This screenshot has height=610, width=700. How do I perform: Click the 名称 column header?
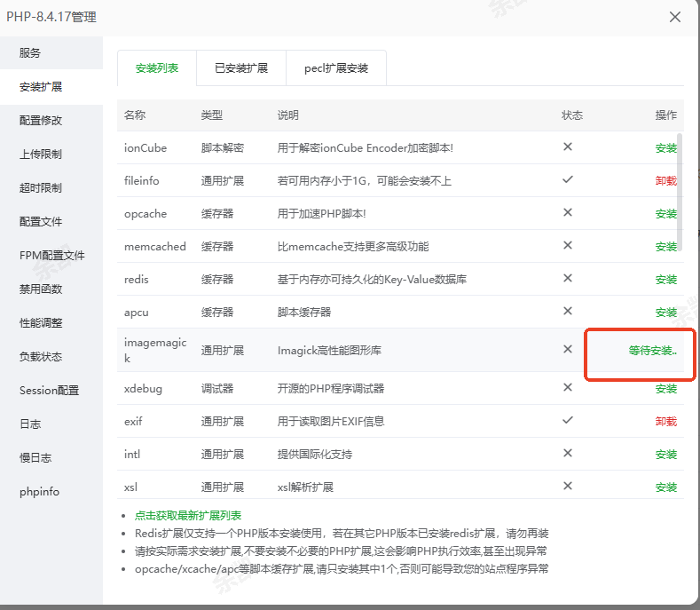click(135, 115)
